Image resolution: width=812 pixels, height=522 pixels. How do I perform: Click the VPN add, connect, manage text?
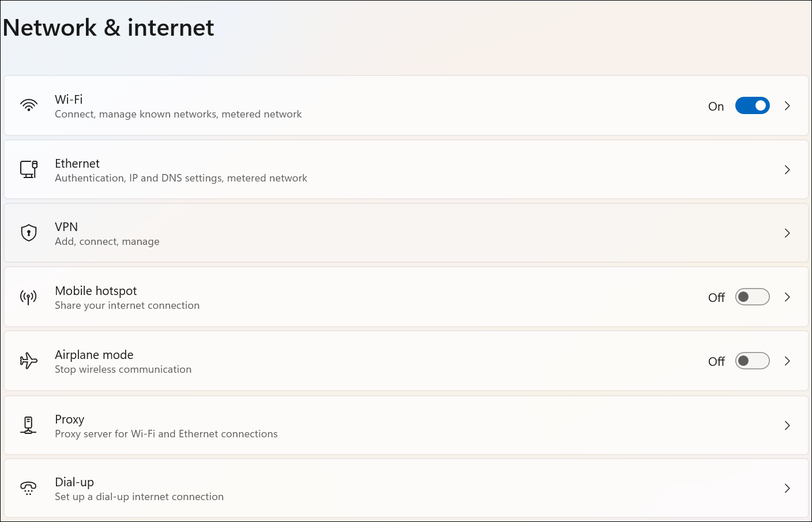click(107, 241)
